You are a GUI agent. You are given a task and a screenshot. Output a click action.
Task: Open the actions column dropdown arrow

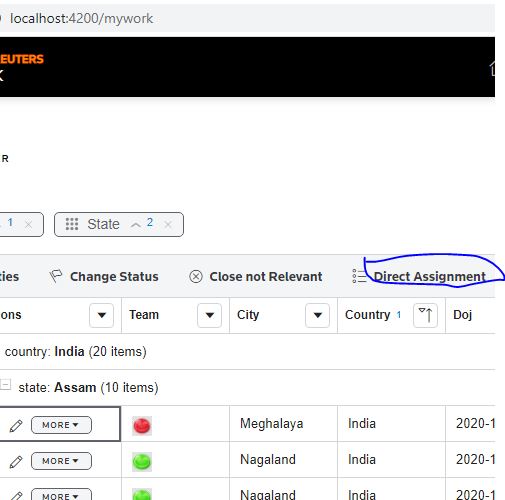click(x=101, y=315)
